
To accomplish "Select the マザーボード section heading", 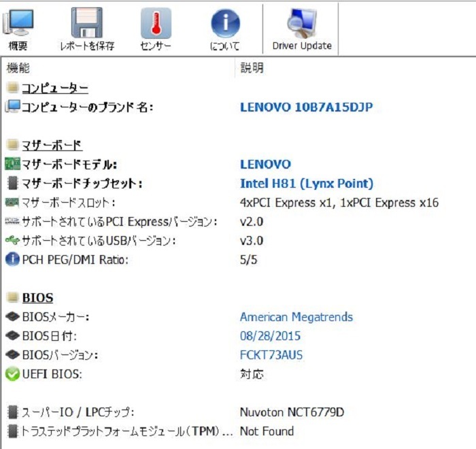I will tap(52, 145).
